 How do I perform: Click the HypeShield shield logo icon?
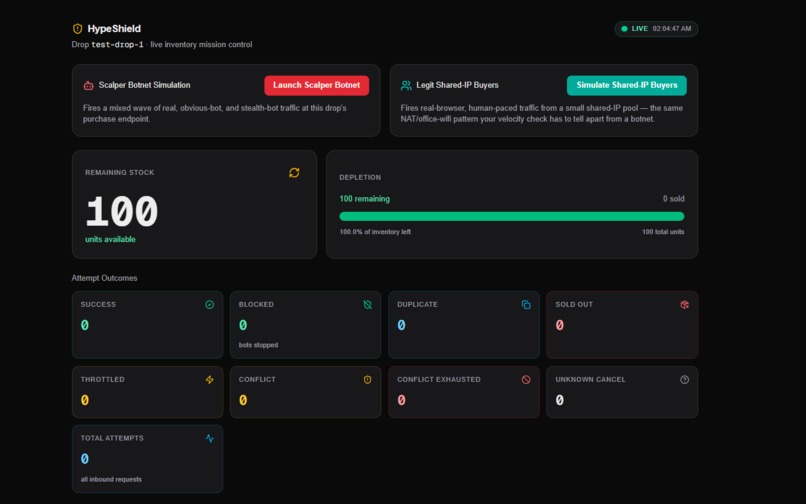(x=78, y=29)
